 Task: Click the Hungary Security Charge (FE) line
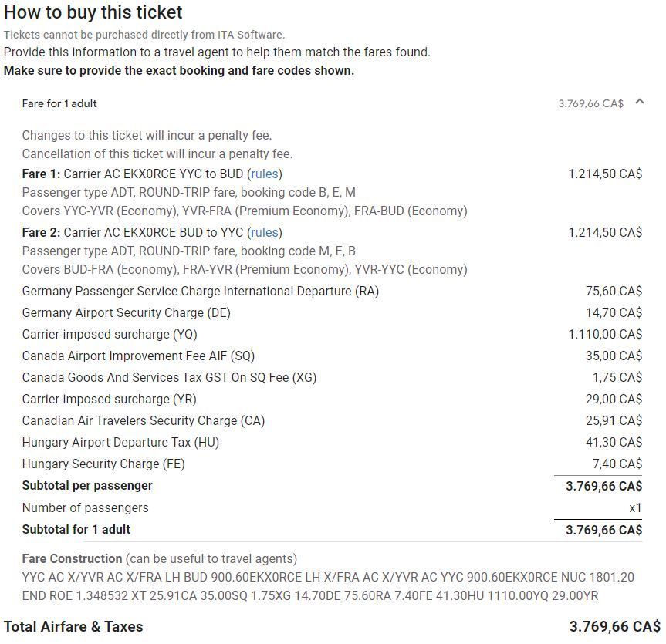click(103, 464)
